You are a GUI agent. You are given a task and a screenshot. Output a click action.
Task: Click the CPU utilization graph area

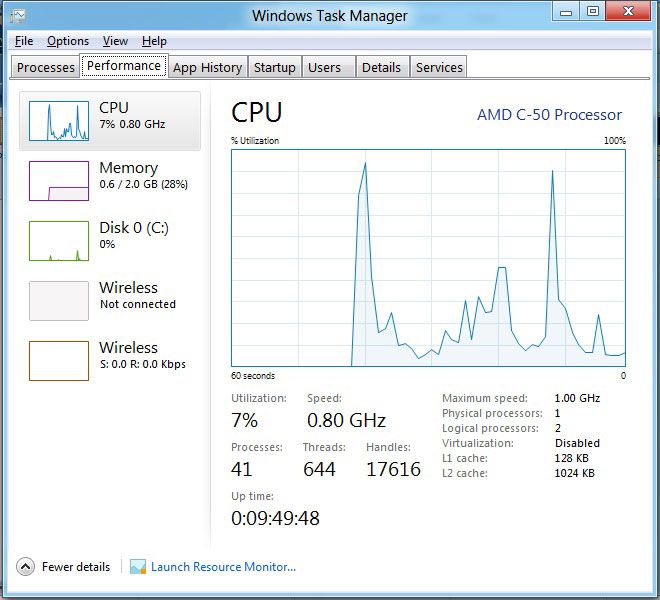428,258
